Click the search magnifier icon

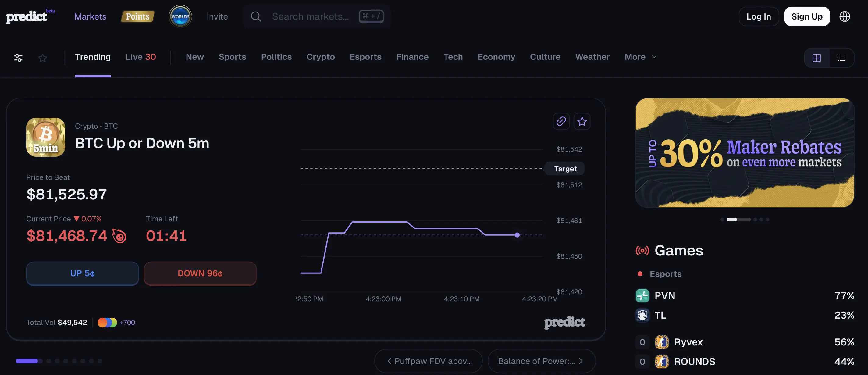(256, 16)
